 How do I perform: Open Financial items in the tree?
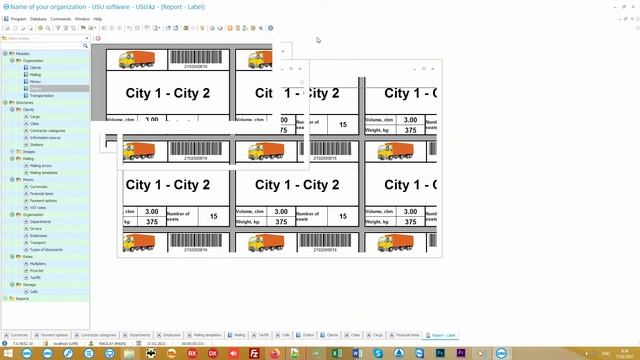pos(41,193)
